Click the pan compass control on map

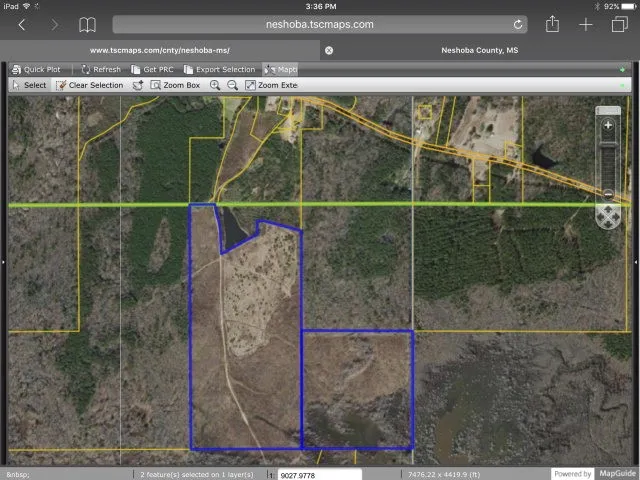click(x=608, y=215)
